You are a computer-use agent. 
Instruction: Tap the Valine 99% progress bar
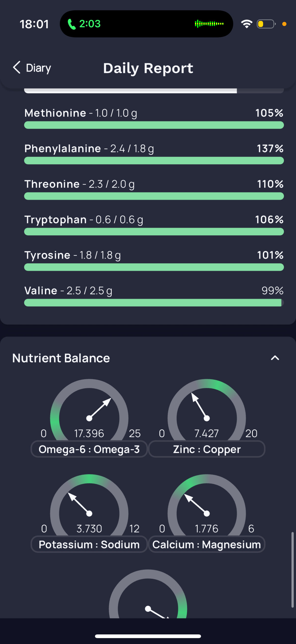pyautogui.click(x=154, y=303)
